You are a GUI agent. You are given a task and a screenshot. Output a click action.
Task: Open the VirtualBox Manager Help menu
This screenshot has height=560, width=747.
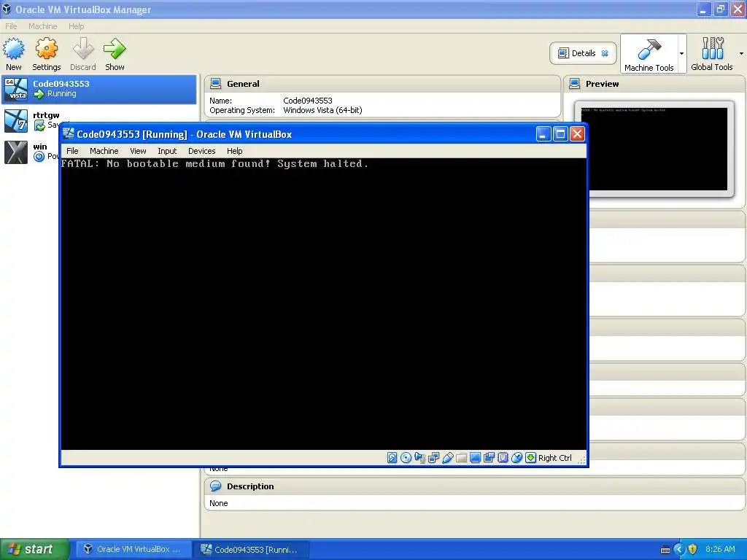tap(76, 26)
